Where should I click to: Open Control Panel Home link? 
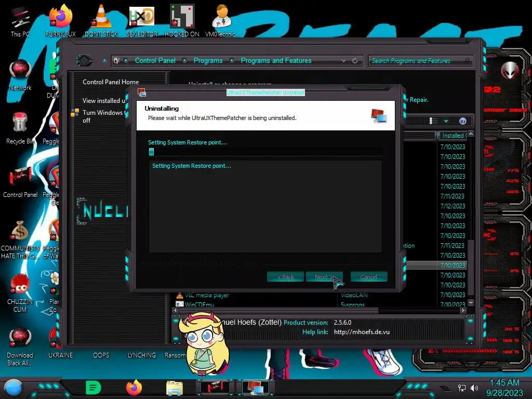pos(111,82)
